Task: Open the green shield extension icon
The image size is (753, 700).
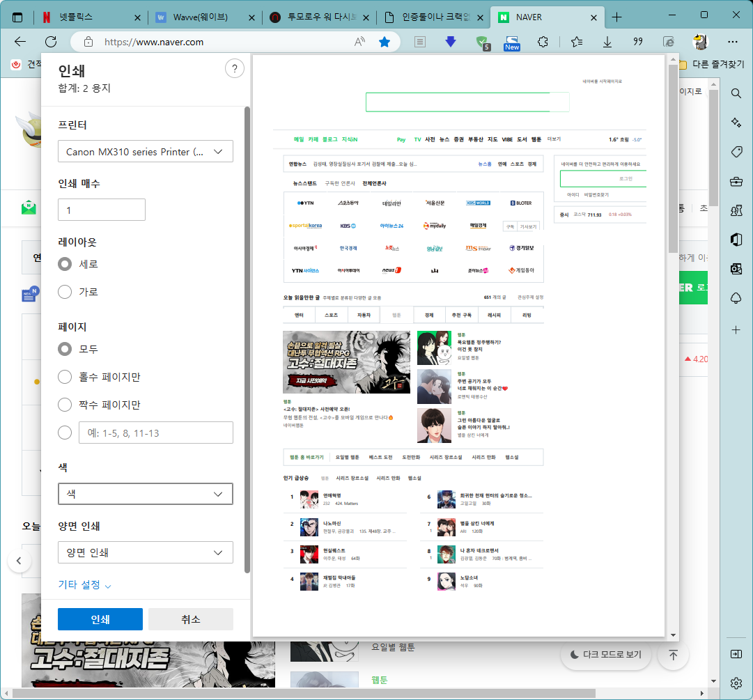Action: [482, 42]
